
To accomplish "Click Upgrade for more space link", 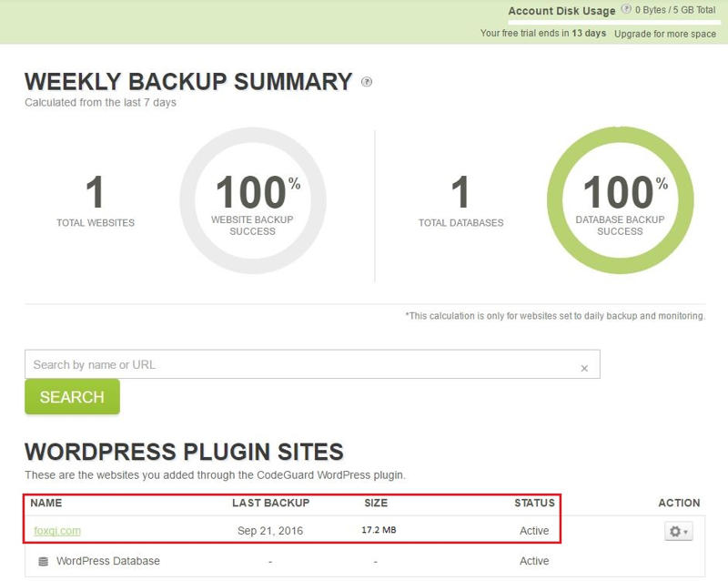I will tap(665, 33).
